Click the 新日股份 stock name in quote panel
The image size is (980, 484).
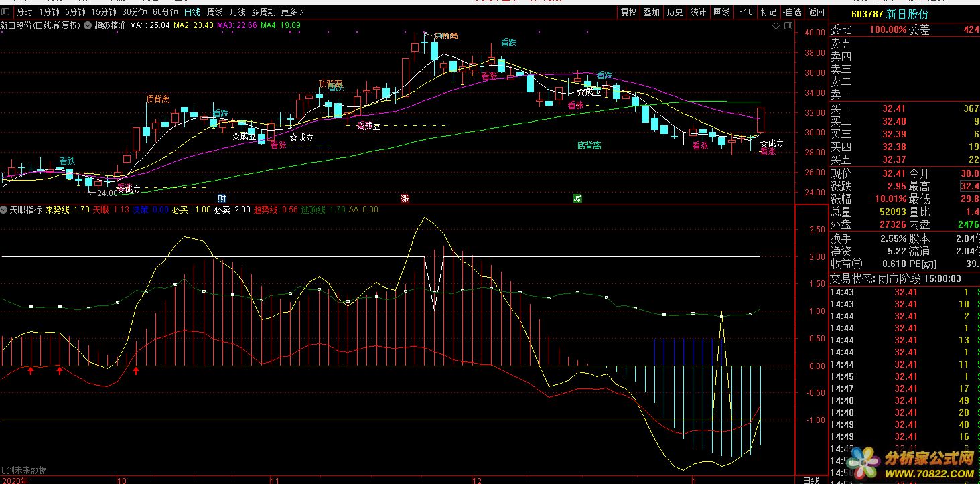click(x=908, y=14)
